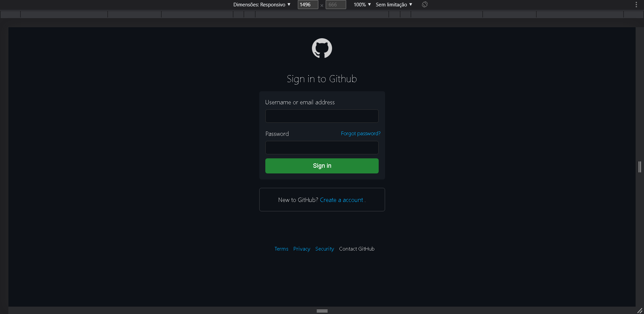Screen dimensions: 644x314
Task: Click the right-edge viewport resize handle
Action: tap(640, 167)
